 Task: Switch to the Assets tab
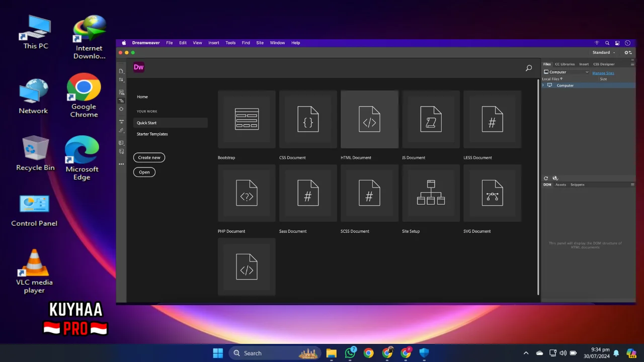click(x=560, y=185)
